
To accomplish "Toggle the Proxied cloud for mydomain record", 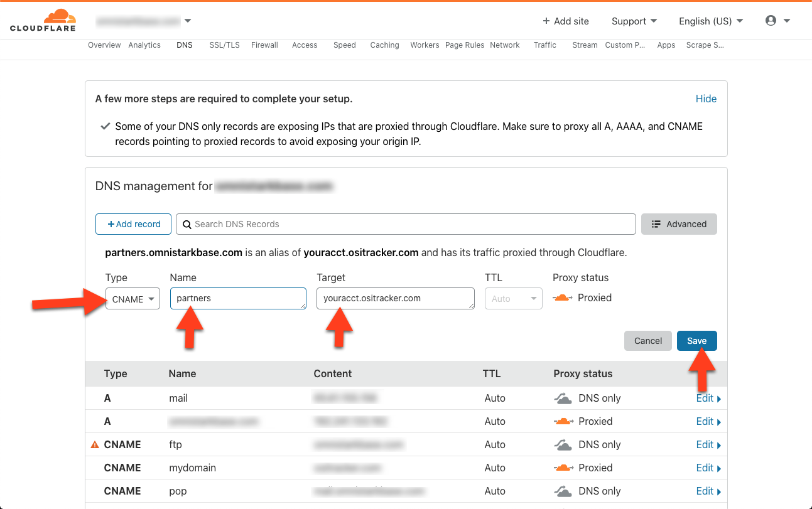I will [x=563, y=468].
